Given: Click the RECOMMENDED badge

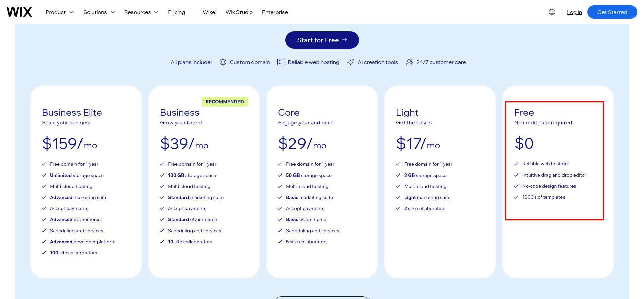Looking at the screenshot, I should pos(225,102).
